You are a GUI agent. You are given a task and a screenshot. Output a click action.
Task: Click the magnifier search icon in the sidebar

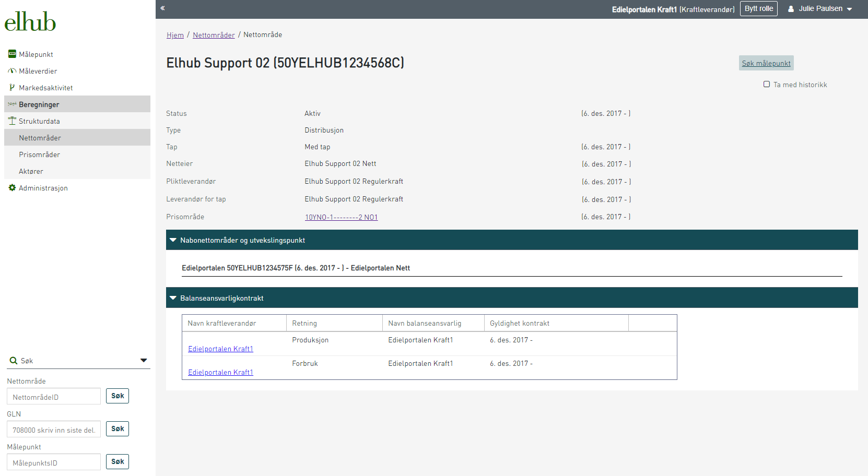[x=14, y=361]
